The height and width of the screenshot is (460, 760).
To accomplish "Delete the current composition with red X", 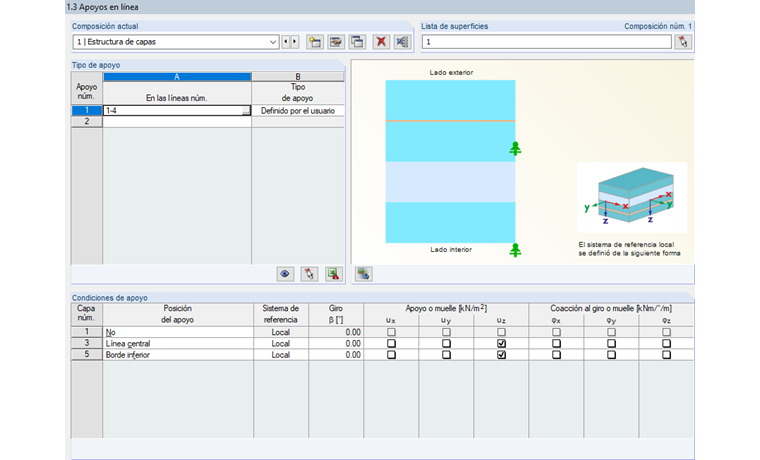I will (x=381, y=42).
